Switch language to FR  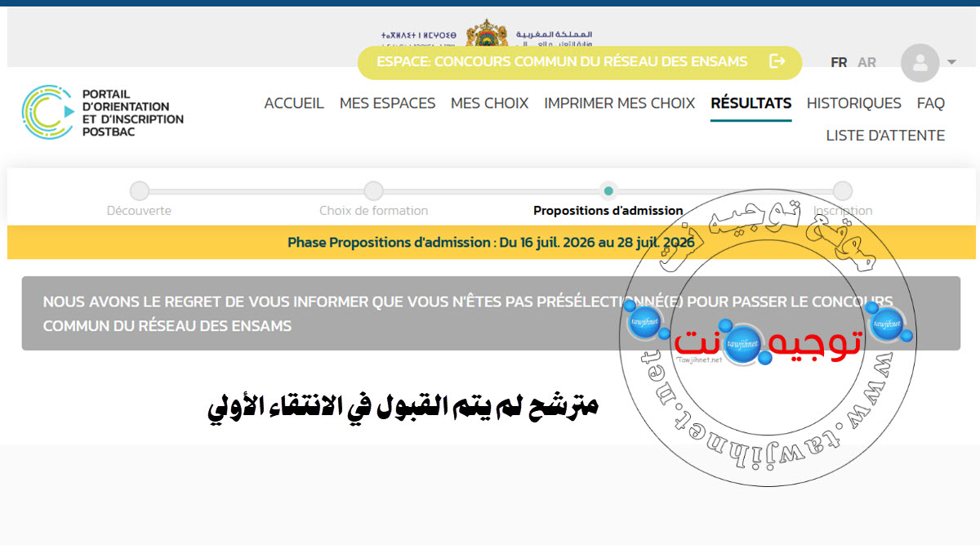[x=839, y=62]
